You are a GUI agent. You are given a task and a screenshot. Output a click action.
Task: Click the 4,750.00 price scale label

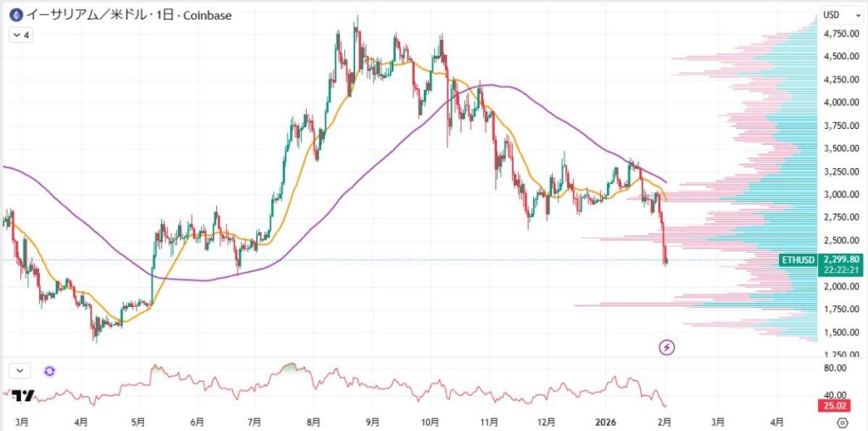841,34
